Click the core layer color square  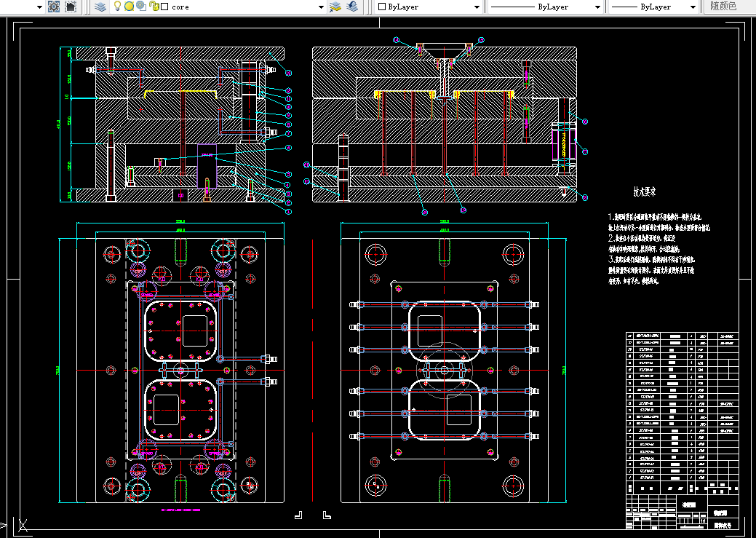(164, 7)
